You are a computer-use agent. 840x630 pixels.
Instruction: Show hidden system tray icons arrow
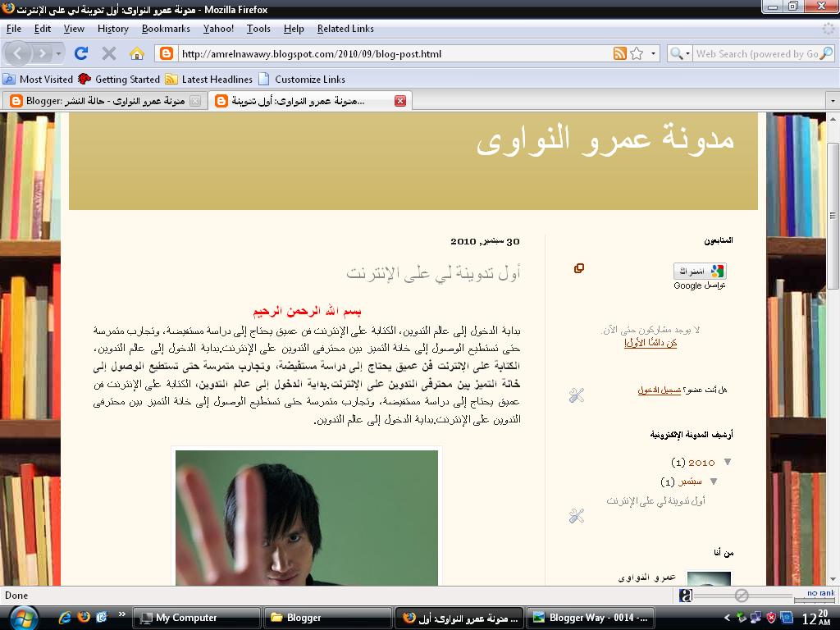coord(727,618)
